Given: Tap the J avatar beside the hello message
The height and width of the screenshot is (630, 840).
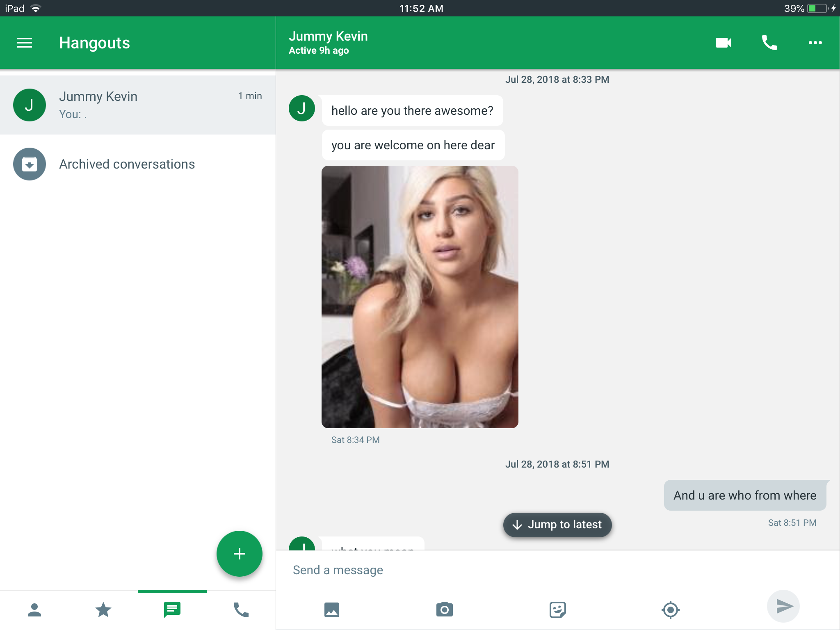Looking at the screenshot, I should point(302,108).
